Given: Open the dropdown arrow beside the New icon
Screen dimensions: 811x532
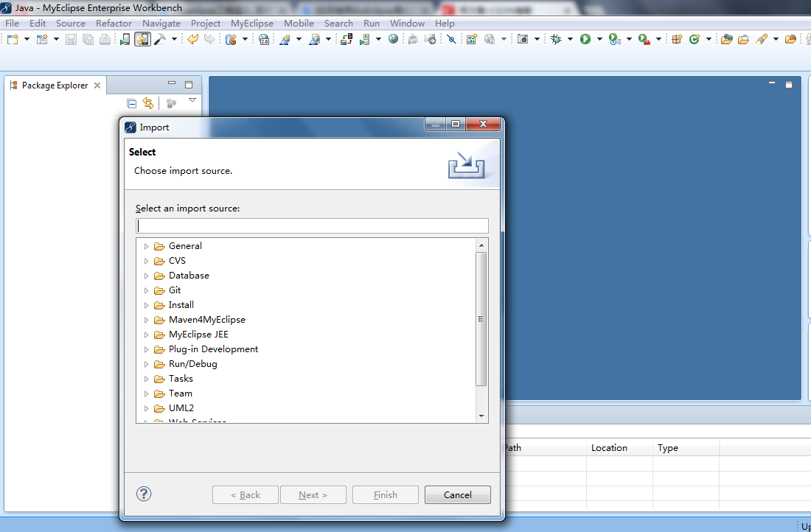Looking at the screenshot, I should (x=27, y=39).
